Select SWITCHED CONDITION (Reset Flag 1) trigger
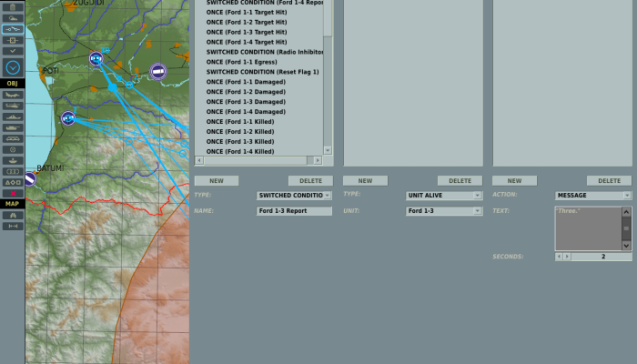 point(262,72)
